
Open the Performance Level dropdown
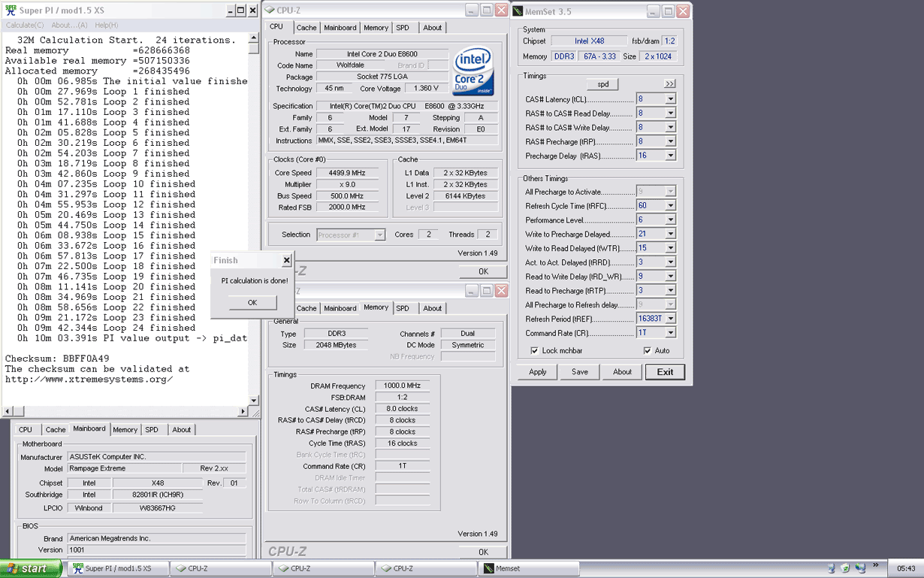pyautogui.click(x=670, y=219)
